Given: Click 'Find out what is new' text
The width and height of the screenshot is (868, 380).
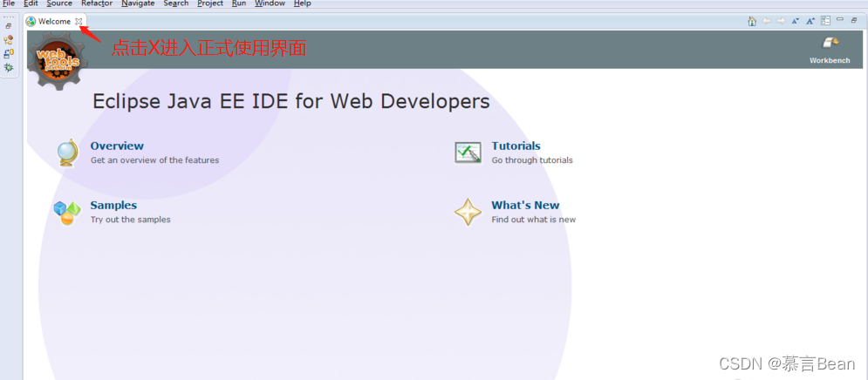Looking at the screenshot, I should [x=534, y=220].
